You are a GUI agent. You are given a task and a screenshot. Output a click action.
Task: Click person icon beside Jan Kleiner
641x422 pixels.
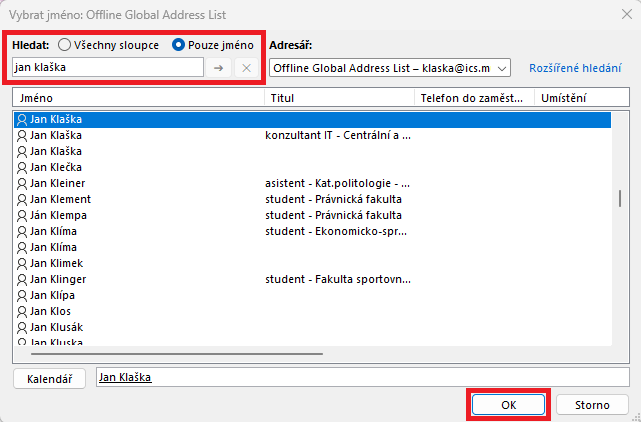click(22, 184)
